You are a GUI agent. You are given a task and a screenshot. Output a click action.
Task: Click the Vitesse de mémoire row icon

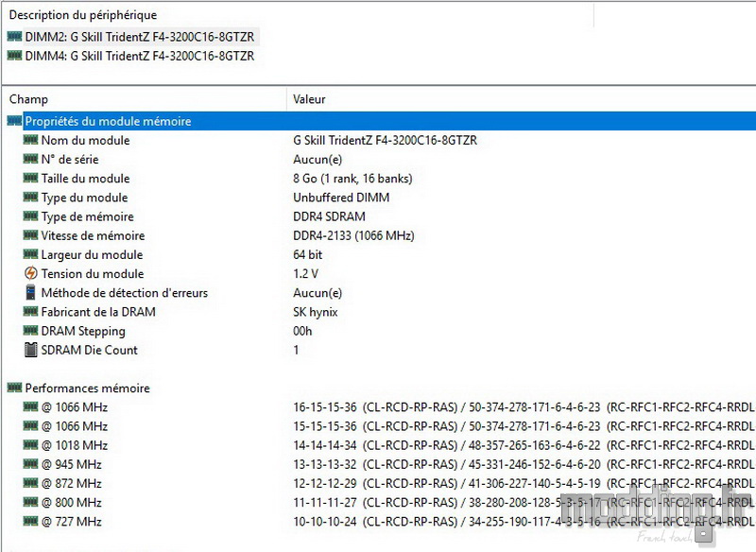[30, 234]
